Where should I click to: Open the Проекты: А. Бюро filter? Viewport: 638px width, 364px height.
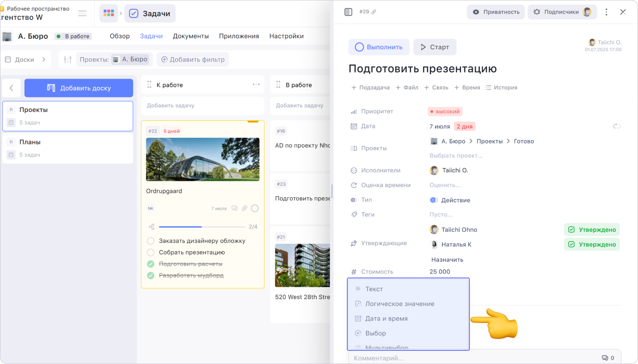114,59
